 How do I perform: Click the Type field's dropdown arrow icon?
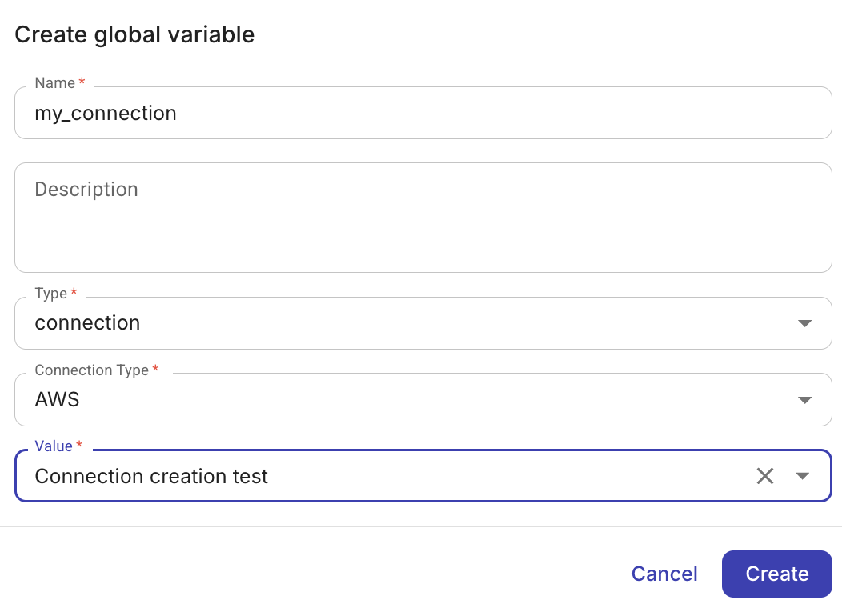804,323
